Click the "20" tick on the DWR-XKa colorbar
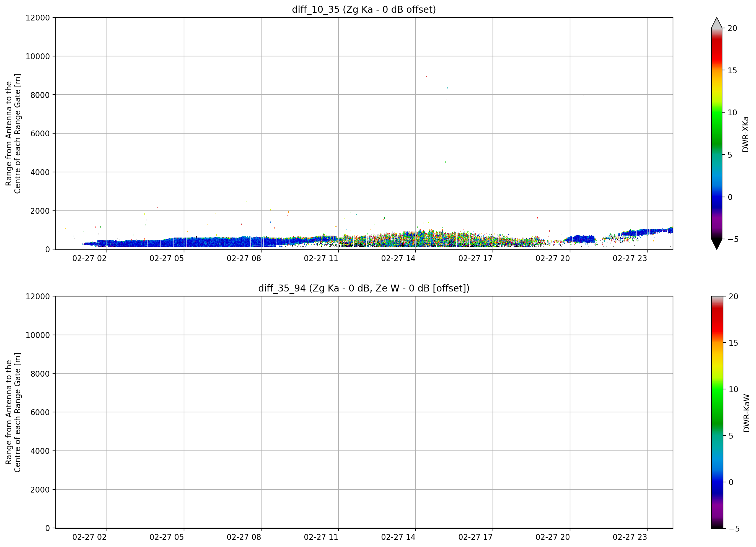The height and width of the screenshot is (547, 756). [732, 28]
